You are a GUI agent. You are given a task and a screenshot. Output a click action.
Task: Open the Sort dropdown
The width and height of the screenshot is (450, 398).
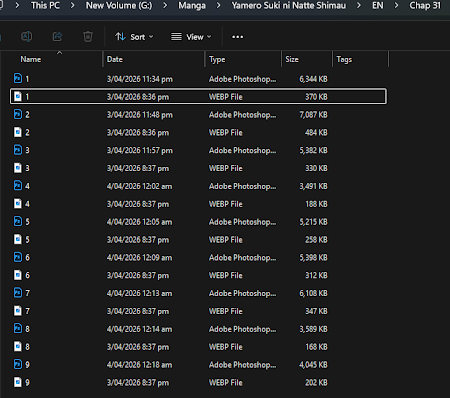[134, 37]
